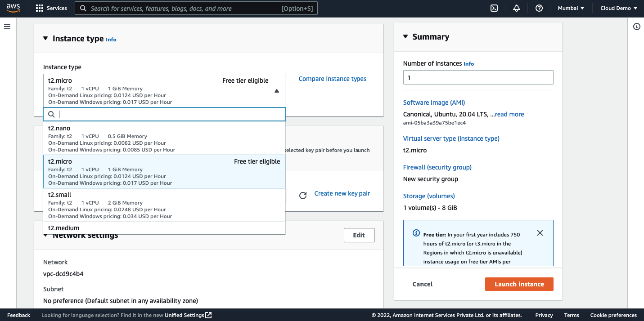Click the search magnifier icon in top bar
644x321 pixels.
[x=83, y=8]
